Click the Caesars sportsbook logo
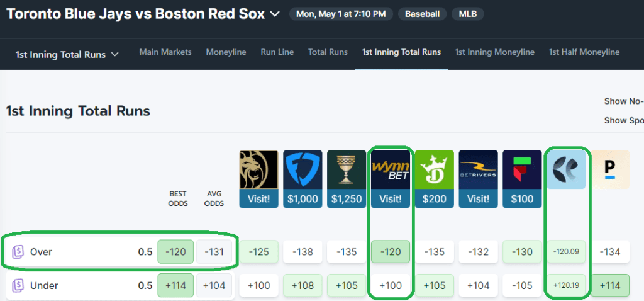 347,170
